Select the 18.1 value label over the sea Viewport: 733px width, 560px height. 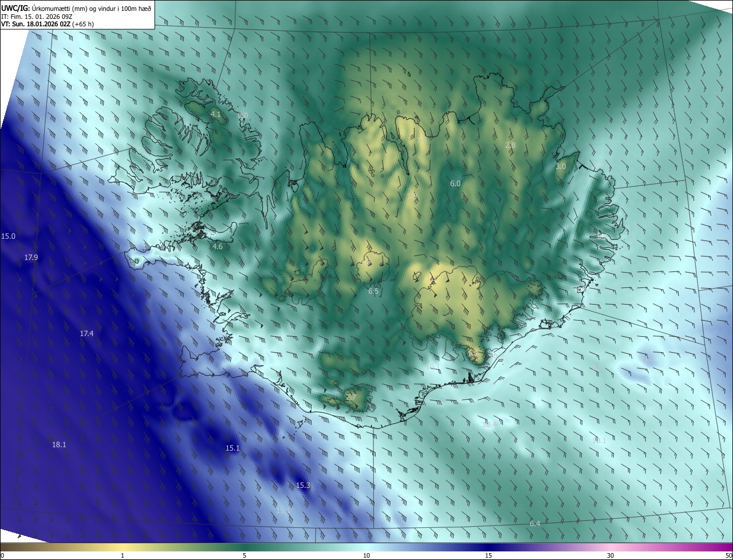(59, 444)
